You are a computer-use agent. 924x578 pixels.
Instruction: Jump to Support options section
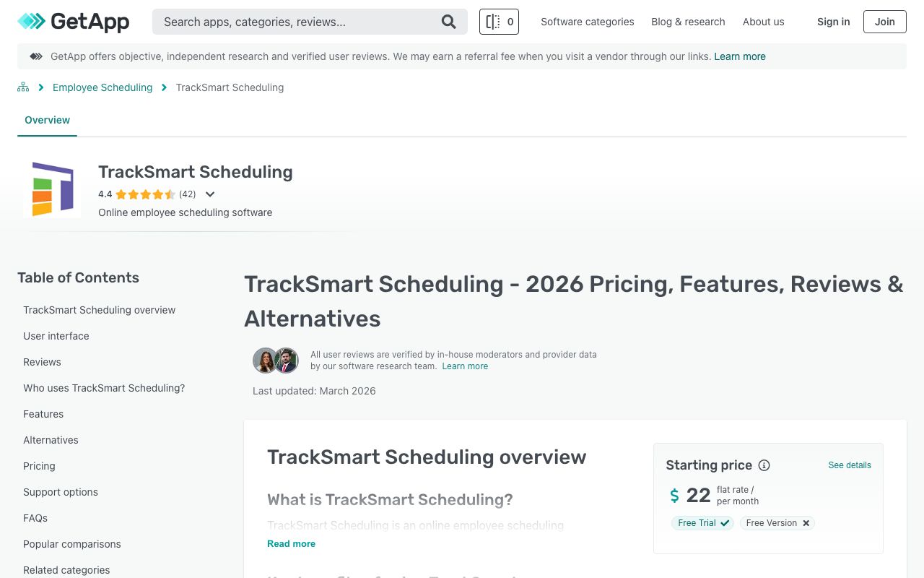[61, 492]
